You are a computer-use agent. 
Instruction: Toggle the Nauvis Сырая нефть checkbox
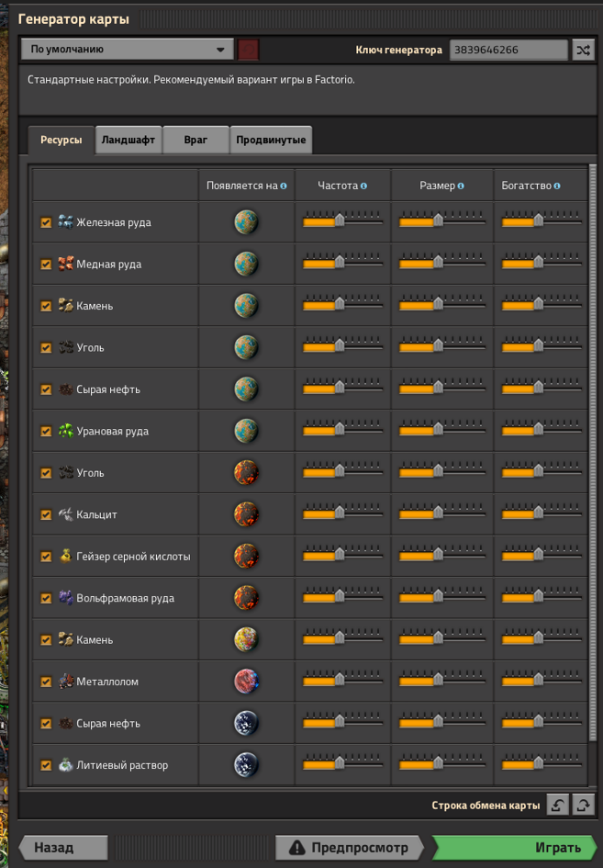46,389
